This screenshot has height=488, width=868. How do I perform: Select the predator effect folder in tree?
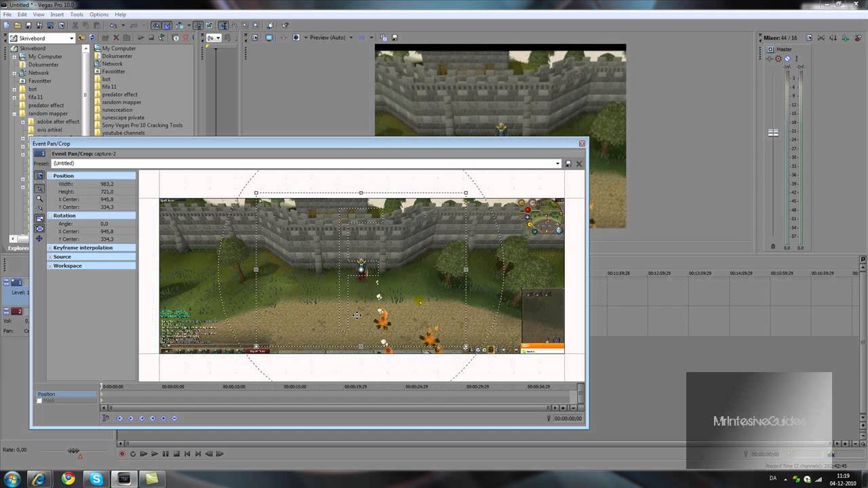pyautogui.click(x=46, y=106)
